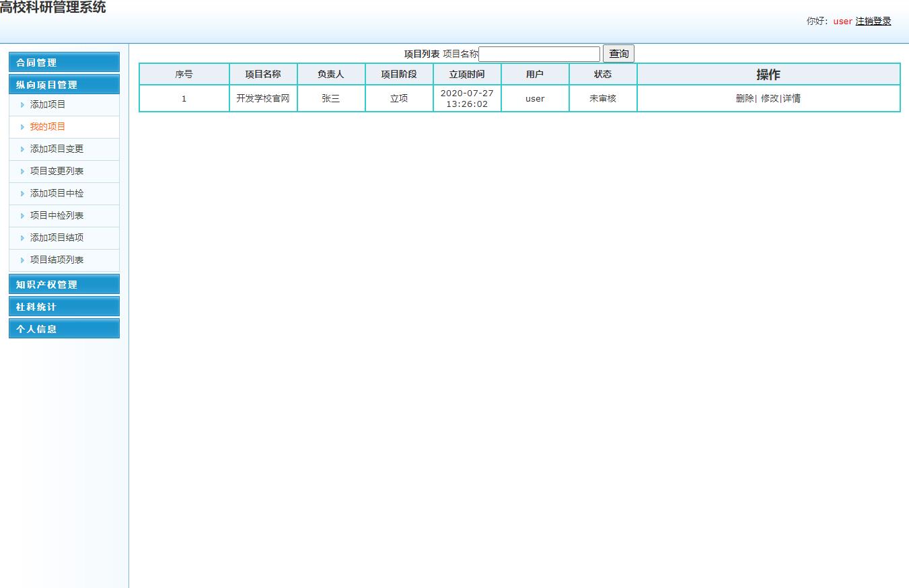The width and height of the screenshot is (909, 588).
Task: Go to 项目中检列表
Action: click(x=57, y=215)
